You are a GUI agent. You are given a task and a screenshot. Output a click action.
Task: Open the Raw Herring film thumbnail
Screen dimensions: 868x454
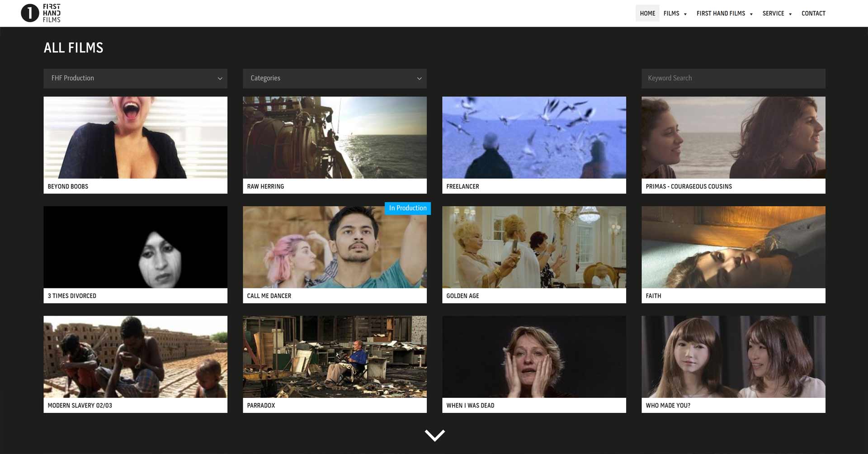point(335,137)
